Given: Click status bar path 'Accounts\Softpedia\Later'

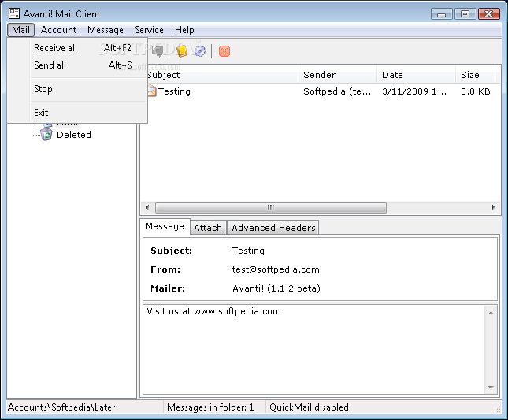Looking at the screenshot, I should click(x=61, y=407).
